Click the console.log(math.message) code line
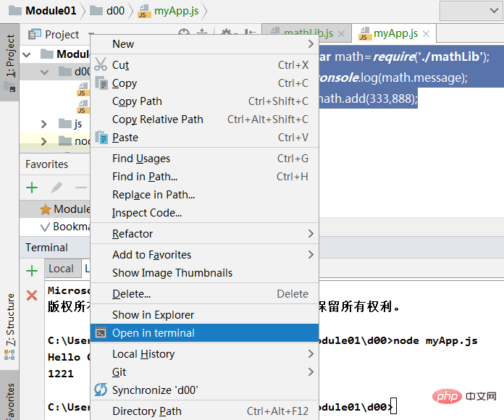Viewport: 504px width, 420px height. tap(393, 77)
